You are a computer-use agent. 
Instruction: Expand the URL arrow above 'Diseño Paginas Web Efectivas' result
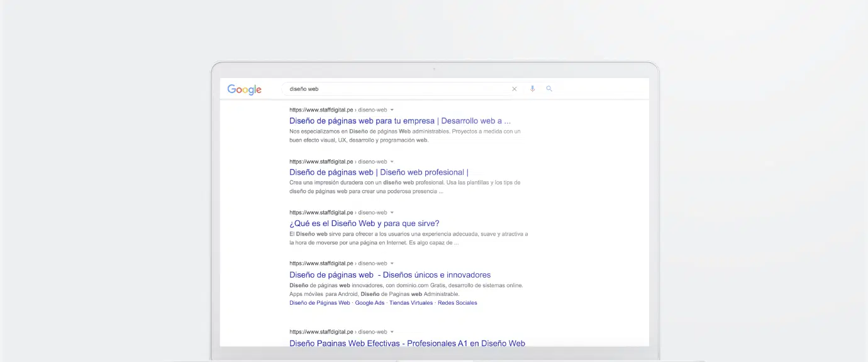[x=392, y=332]
